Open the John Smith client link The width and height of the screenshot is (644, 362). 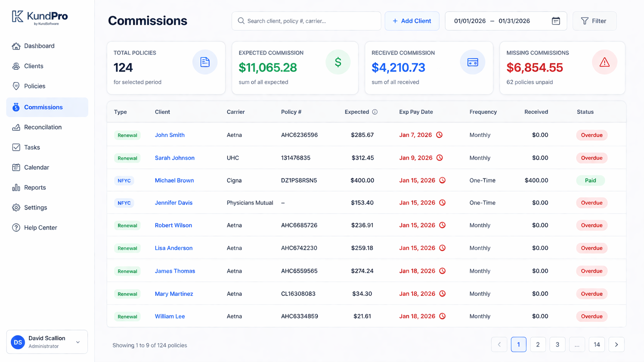(x=169, y=135)
